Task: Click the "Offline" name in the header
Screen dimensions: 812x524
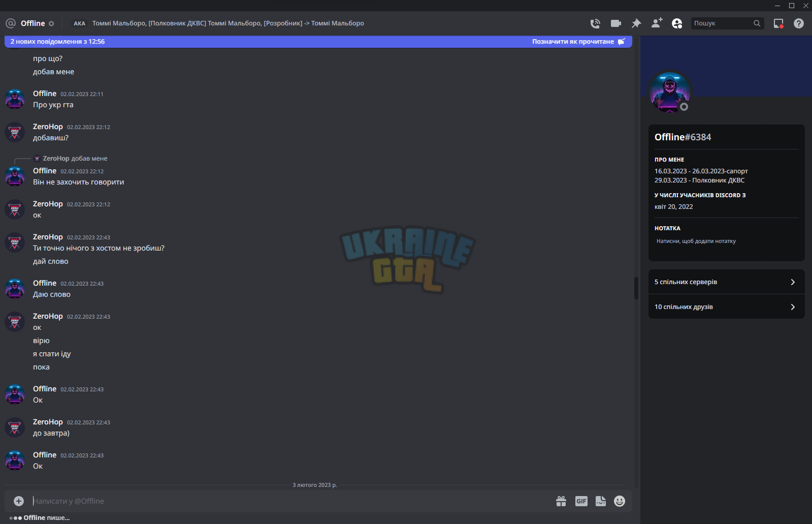Action: click(33, 23)
